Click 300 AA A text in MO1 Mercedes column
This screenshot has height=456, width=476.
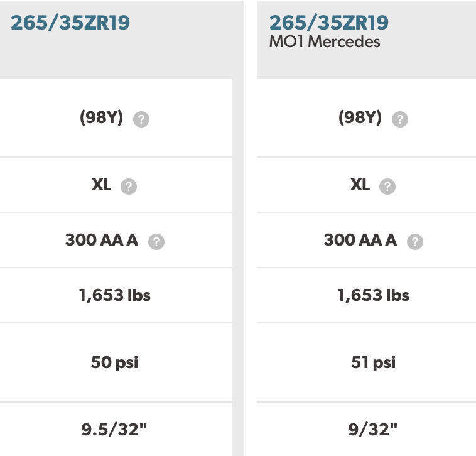360,240
